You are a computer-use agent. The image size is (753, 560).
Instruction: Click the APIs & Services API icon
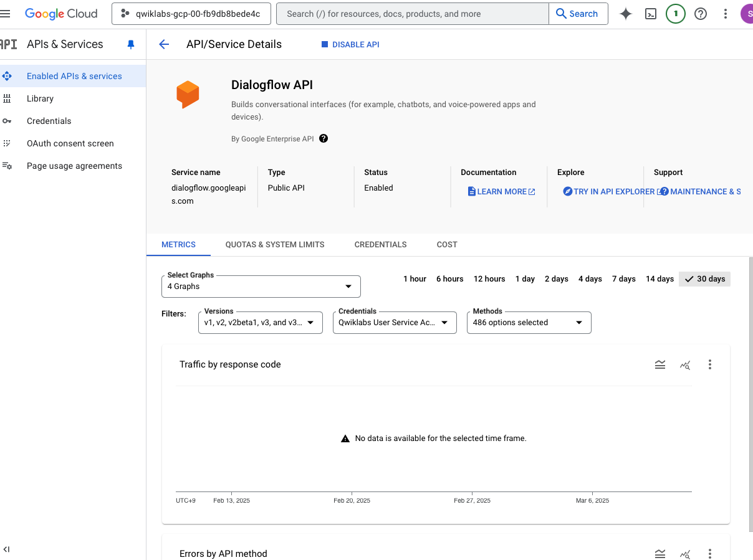8,44
